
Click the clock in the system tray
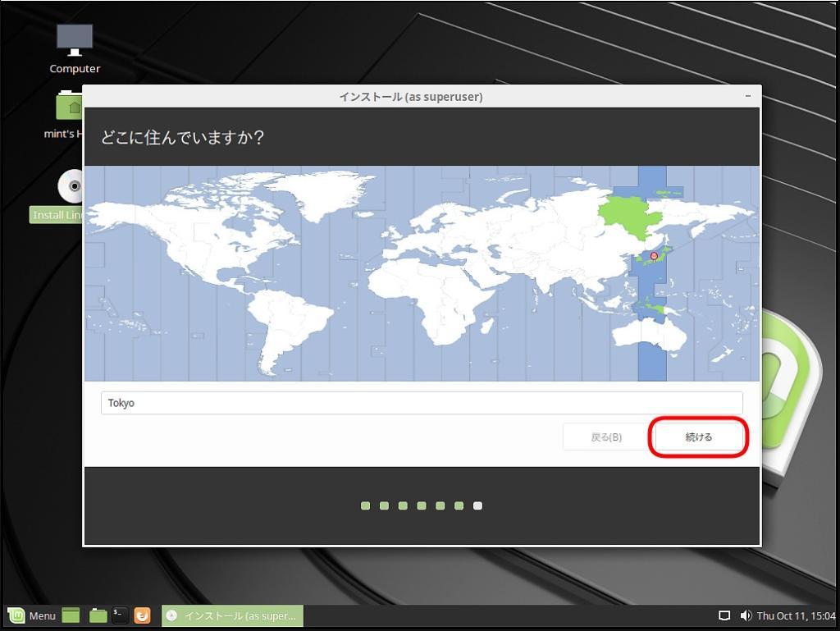coord(793,615)
